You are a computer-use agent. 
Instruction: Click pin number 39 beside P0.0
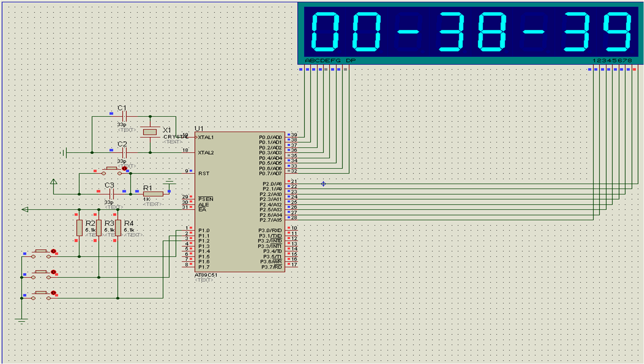click(294, 135)
